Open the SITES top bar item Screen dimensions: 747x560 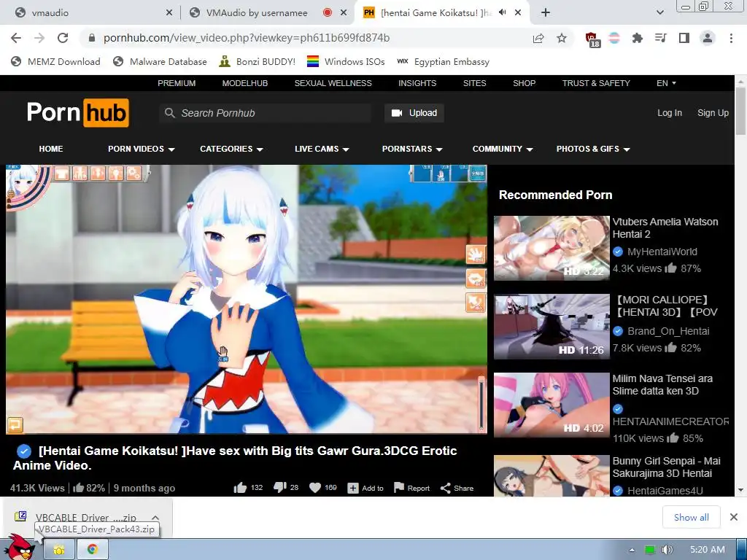click(474, 83)
